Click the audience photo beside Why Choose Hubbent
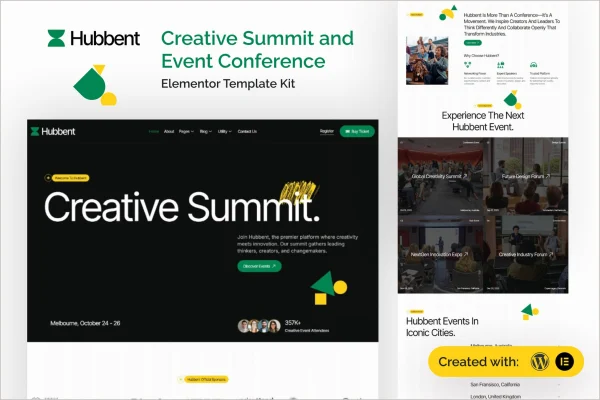The image size is (600, 400). click(x=427, y=60)
